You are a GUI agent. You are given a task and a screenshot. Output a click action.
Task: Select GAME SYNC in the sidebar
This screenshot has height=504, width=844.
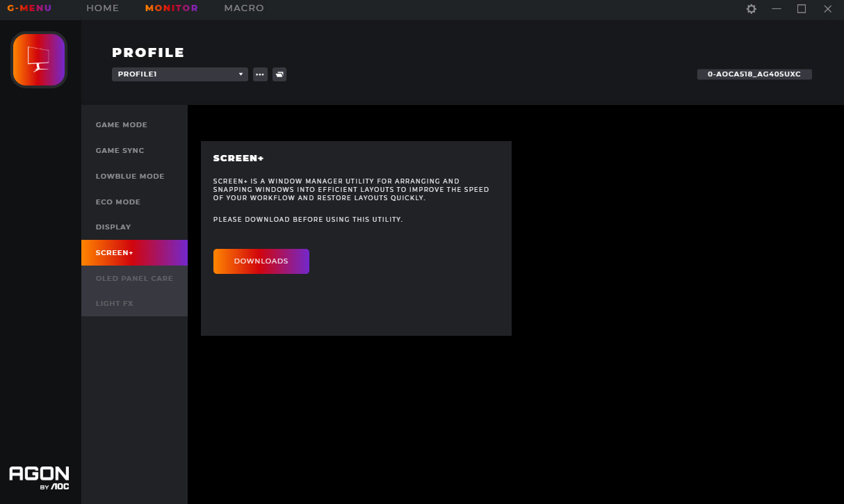pos(134,150)
